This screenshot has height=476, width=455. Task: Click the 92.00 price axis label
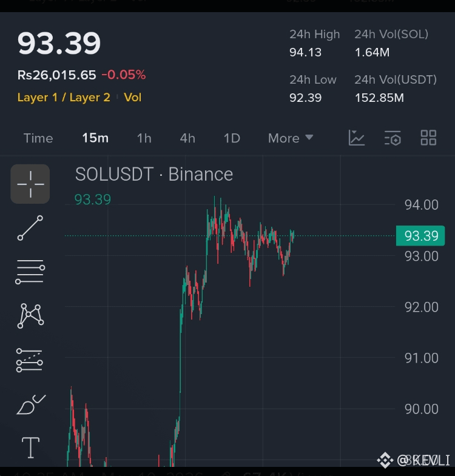point(421,307)
